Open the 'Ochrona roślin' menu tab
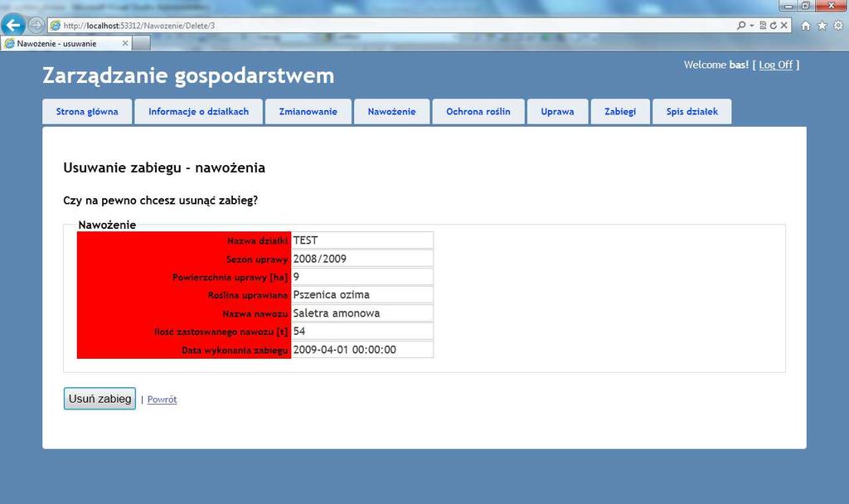849x504 pixels. (x=478, y=112)
